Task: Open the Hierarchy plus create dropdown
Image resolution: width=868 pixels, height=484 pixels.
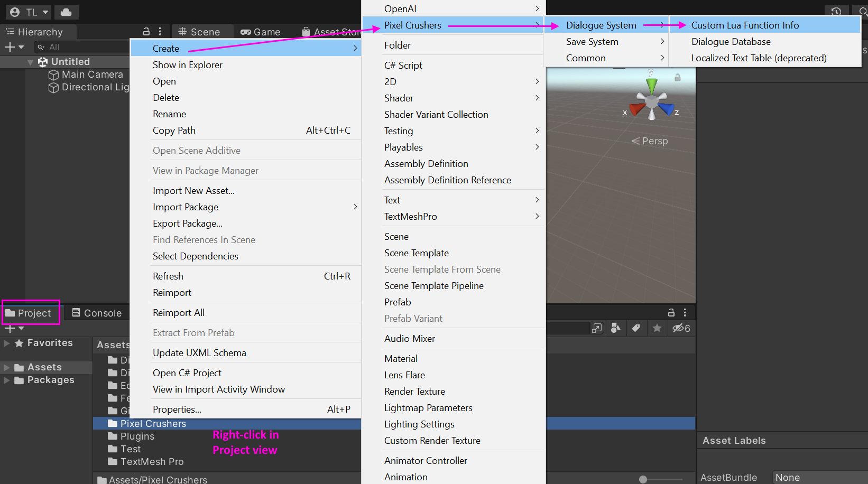Action: click(x=14, y=47)
